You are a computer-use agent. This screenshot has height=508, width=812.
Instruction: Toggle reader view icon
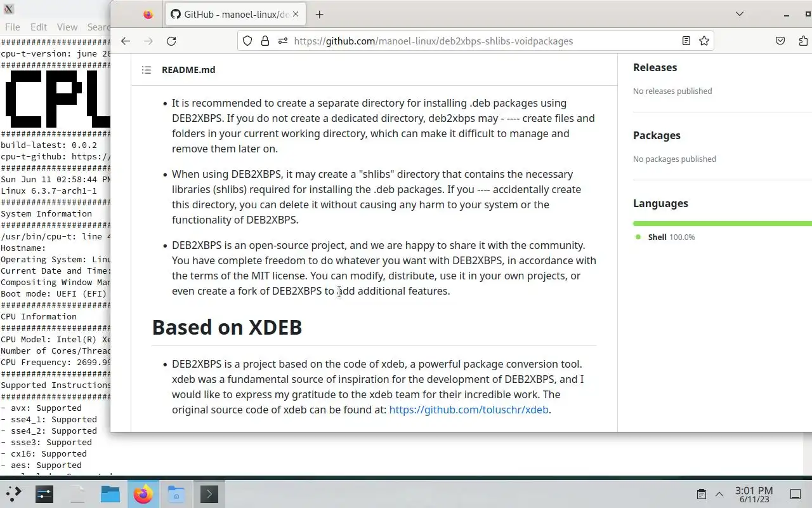click(686, 41)
